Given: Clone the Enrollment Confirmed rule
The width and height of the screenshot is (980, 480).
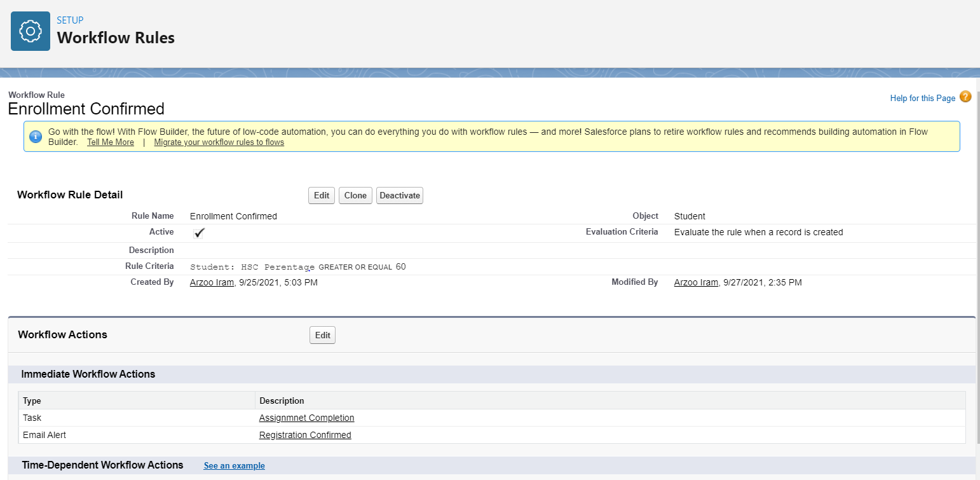Looking at the screenshot, I should (355, 195).
